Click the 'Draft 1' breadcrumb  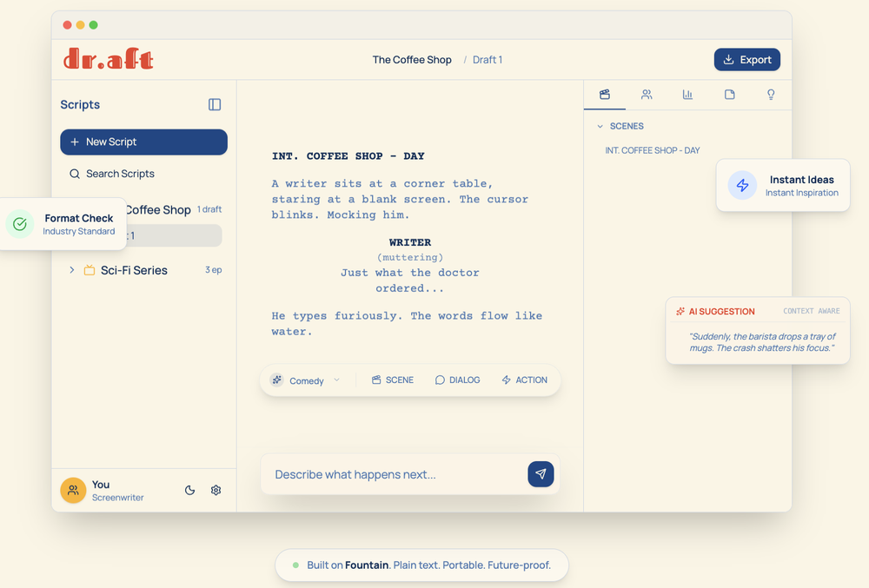(488, 60)
